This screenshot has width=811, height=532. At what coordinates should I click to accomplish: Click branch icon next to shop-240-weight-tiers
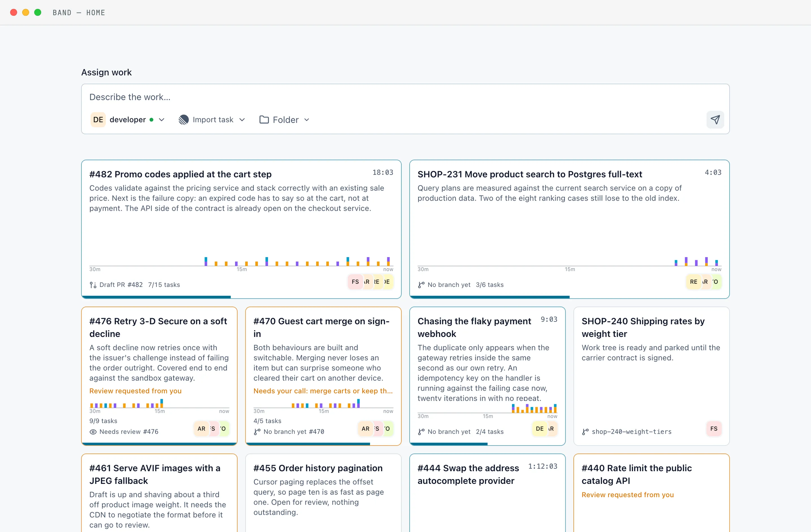tap(585, 432)
